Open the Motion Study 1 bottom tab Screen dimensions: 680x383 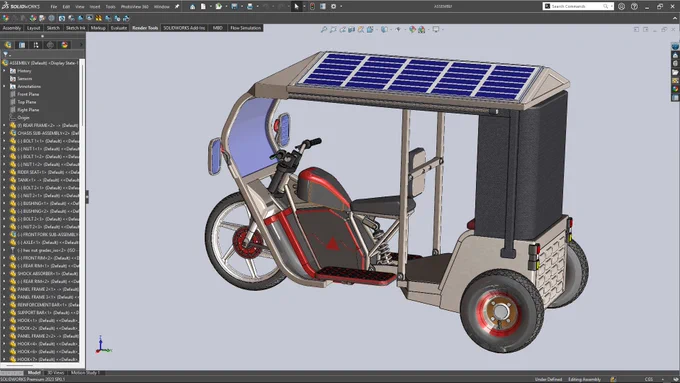pos(85,373)
